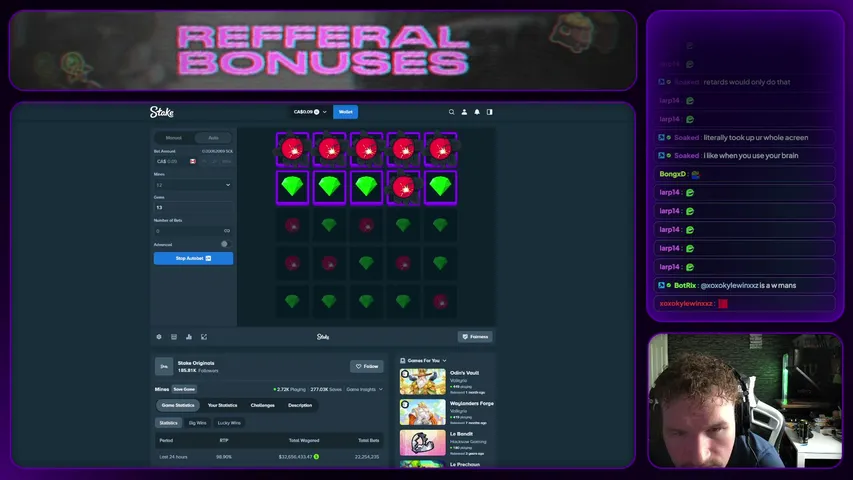The image size is (853, 480).
Task: Click the red mine in second row
Action: click(x=403, y=187)
